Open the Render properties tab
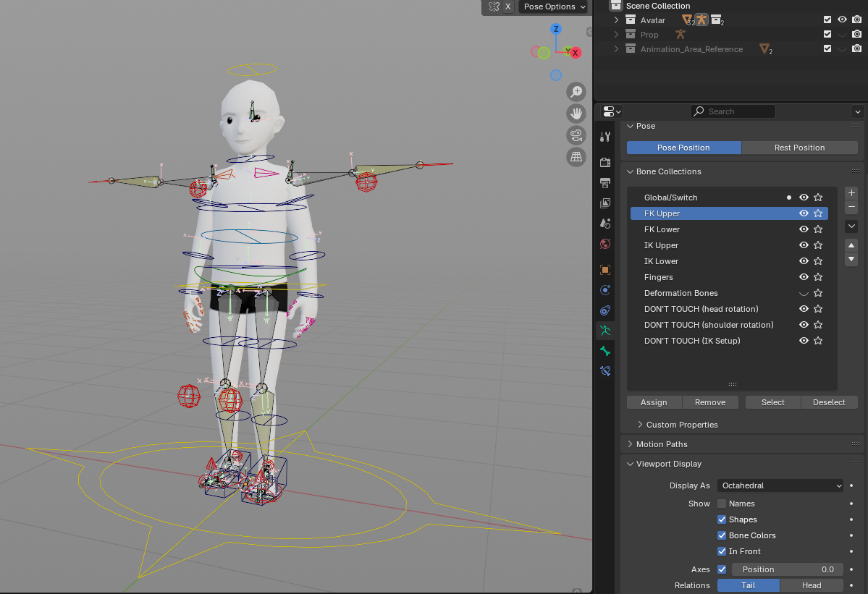868x594 pixels. click(605, 162)
